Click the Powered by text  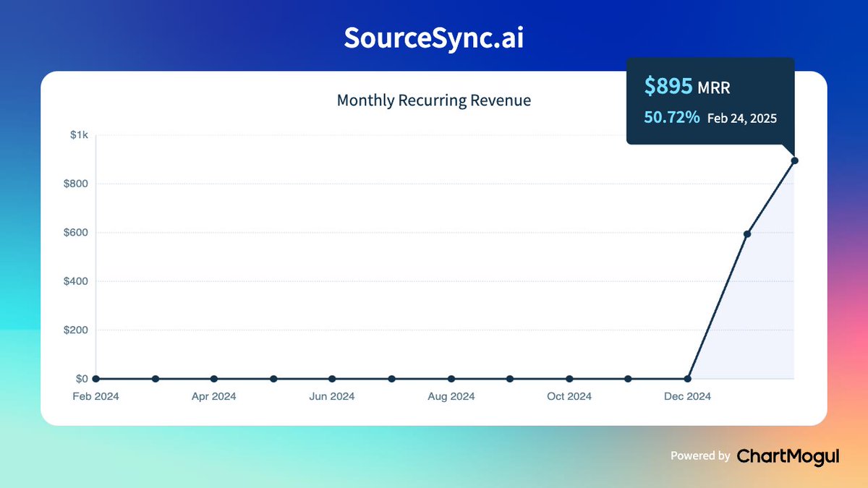700,456
